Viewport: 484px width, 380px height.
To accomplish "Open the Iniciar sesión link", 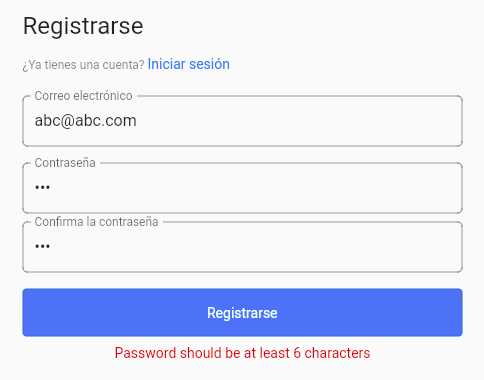I will (x=188, y=64).
